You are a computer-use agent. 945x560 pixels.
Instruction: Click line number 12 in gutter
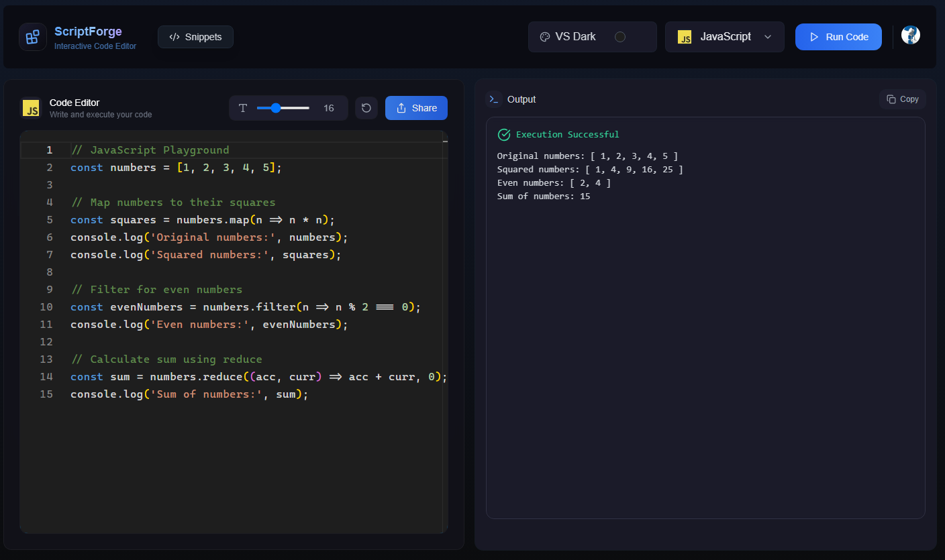click(46, 342)
